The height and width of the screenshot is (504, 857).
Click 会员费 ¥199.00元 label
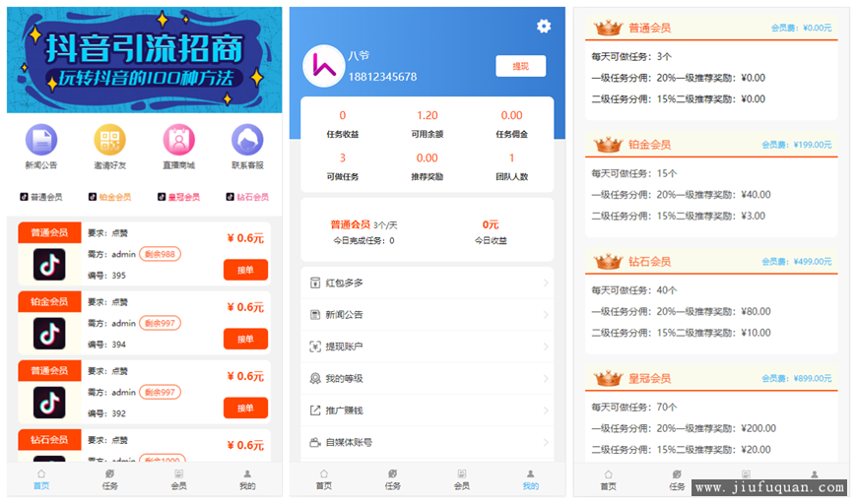point(796,145)
